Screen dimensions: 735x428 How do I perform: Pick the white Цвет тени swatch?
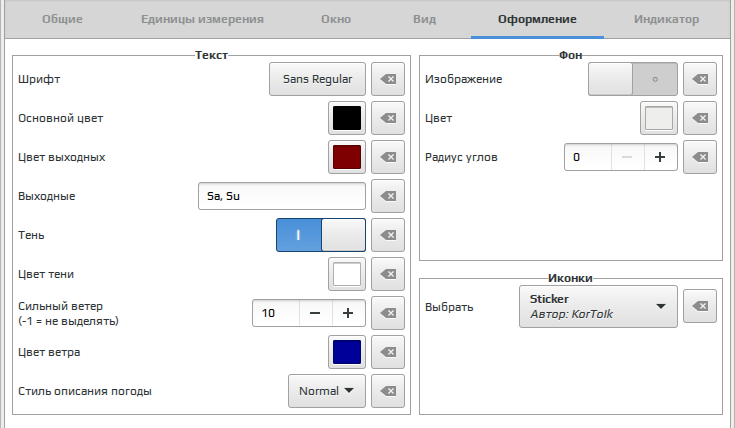(347, 274)
